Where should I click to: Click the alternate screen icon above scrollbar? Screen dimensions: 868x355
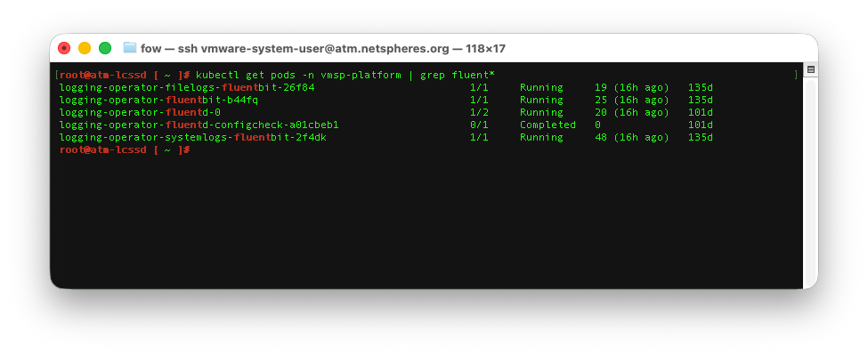pos(810,69)
